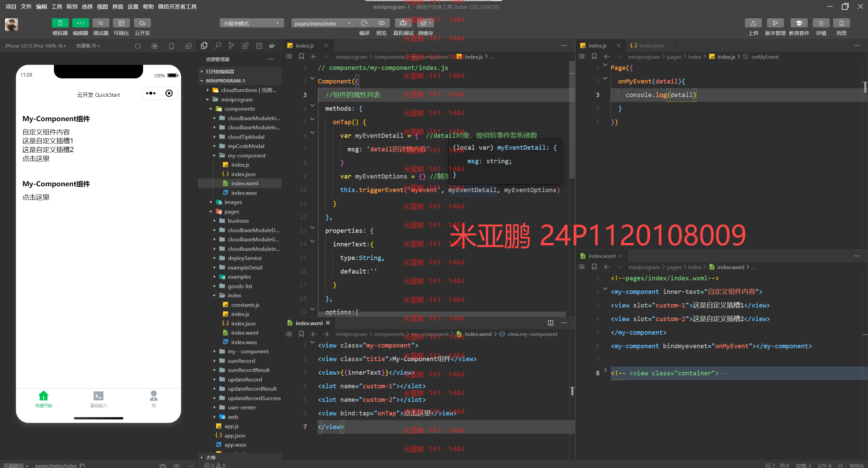Click errors and warnings status indicator

click(215, 465)
